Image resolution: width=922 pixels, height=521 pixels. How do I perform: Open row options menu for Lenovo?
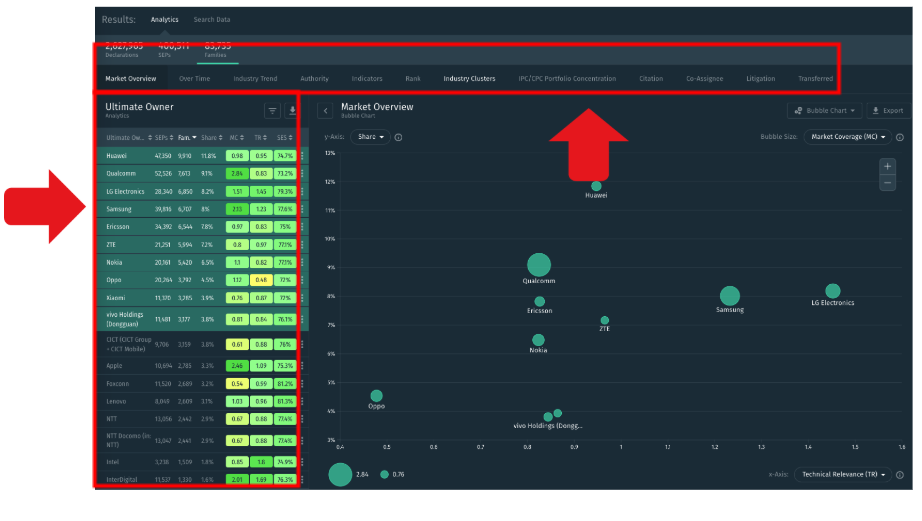pyautogui.click(x=302, y=401)
